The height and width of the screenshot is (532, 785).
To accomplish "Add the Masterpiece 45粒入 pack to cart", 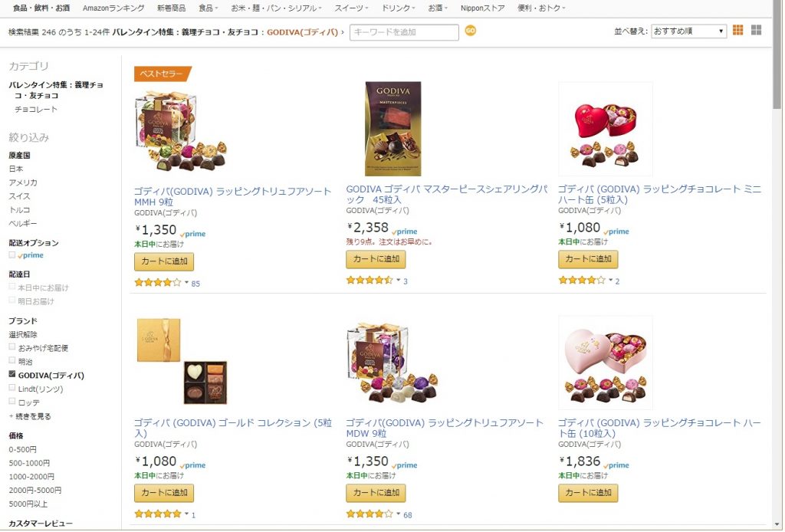I will tap(376, 259).
